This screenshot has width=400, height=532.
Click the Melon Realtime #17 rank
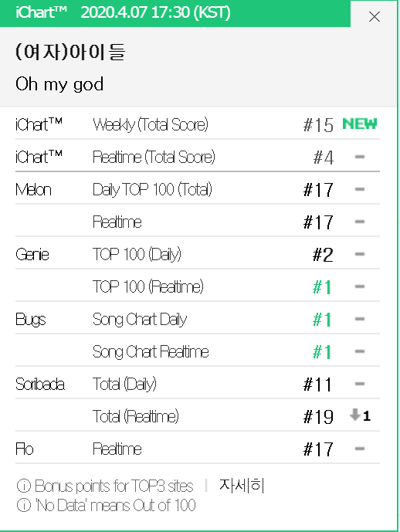coord(318,222)
